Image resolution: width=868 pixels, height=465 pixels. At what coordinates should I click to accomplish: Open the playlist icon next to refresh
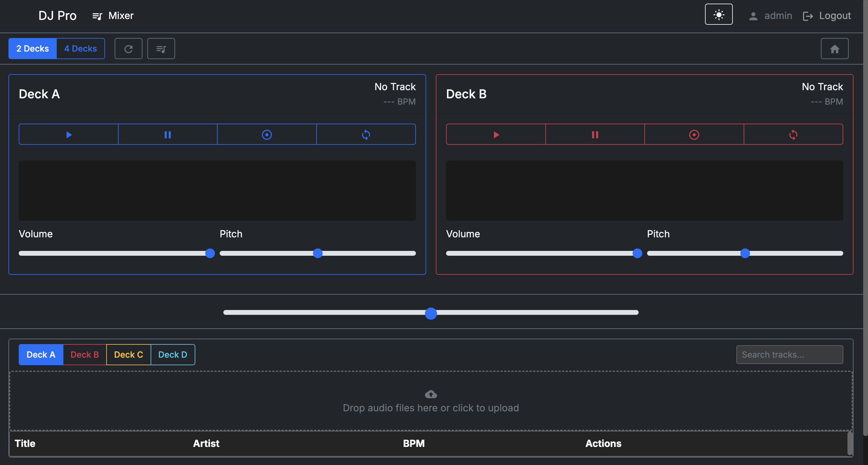(161, 49)
